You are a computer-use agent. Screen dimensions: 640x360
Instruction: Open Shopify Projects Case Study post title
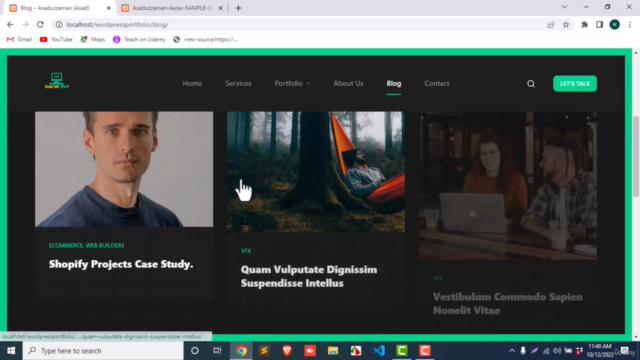(121, 264)
